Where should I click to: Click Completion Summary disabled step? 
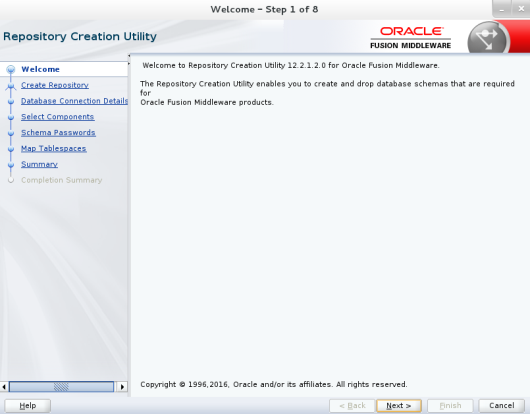click(62, 180)
